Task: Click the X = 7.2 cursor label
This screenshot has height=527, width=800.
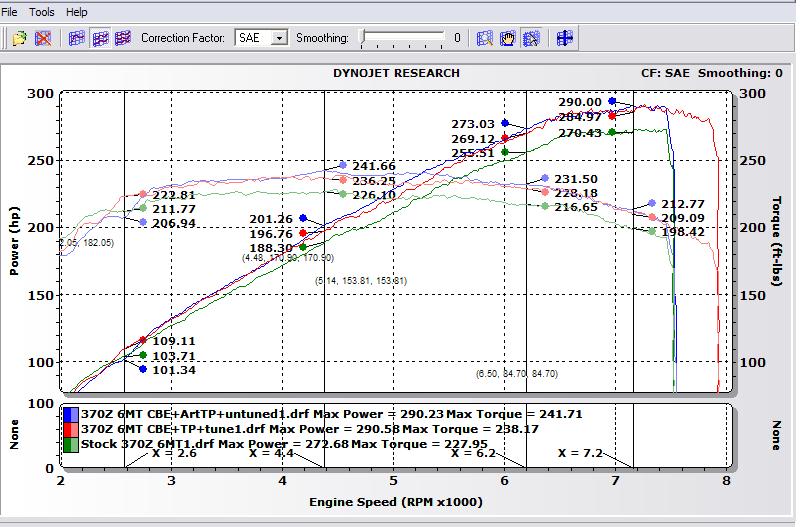Action: point(581,453)
